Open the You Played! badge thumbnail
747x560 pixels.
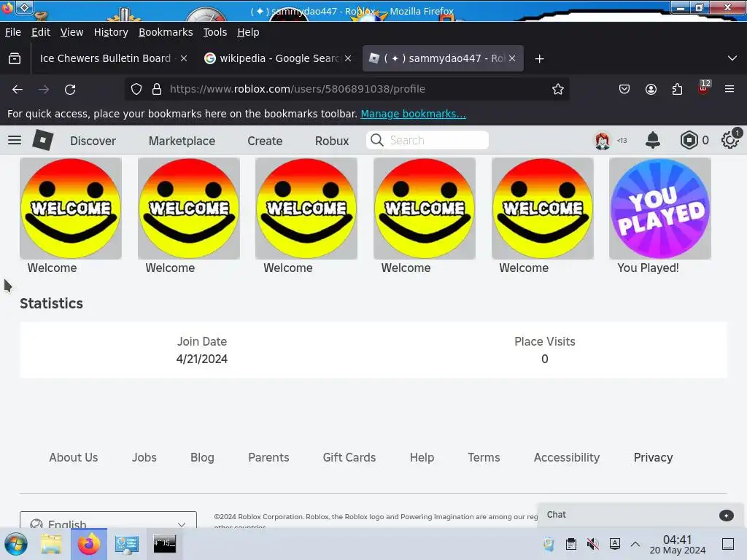(660, 209)
